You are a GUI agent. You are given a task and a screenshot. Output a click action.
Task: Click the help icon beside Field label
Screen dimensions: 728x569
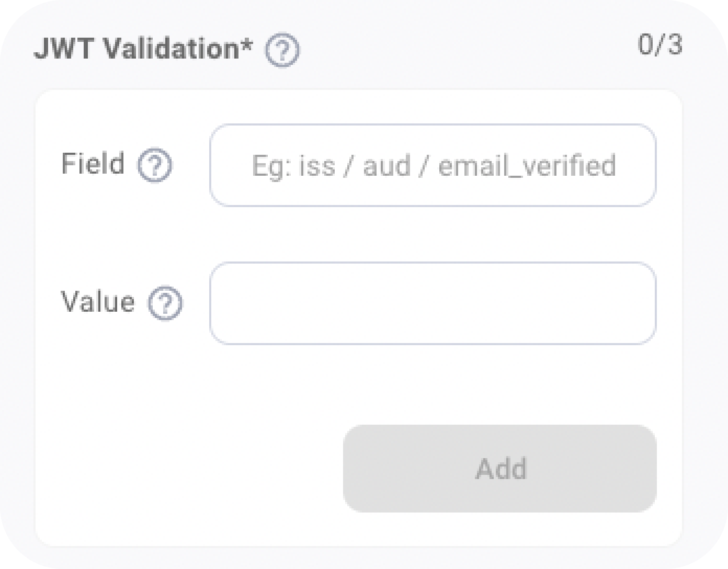click(x=156, y=165)
